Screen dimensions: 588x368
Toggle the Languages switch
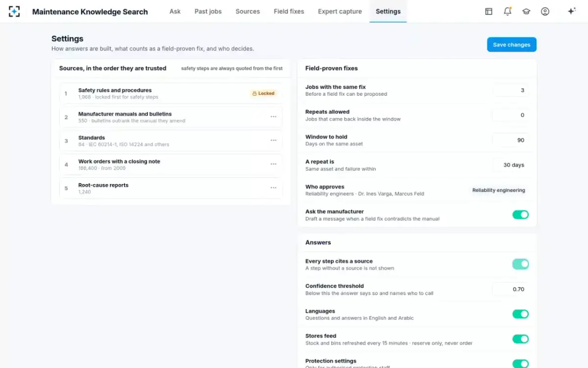[x=520, y=314]
